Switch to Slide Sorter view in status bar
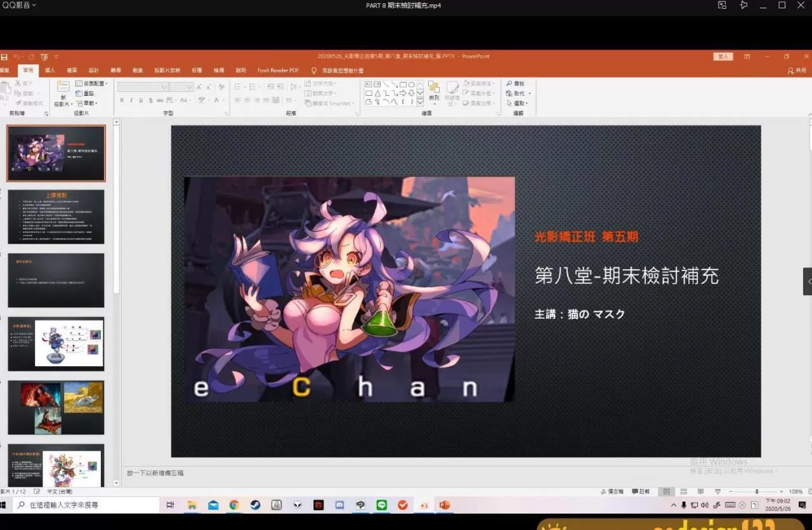812x530 pixels. tap(684, 491)
